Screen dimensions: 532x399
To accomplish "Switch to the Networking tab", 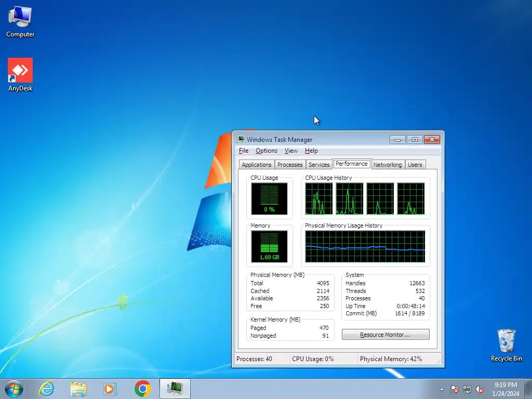I will coord(388,165).
